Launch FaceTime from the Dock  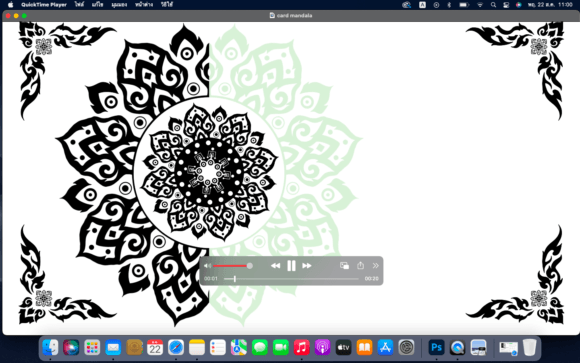281,347
